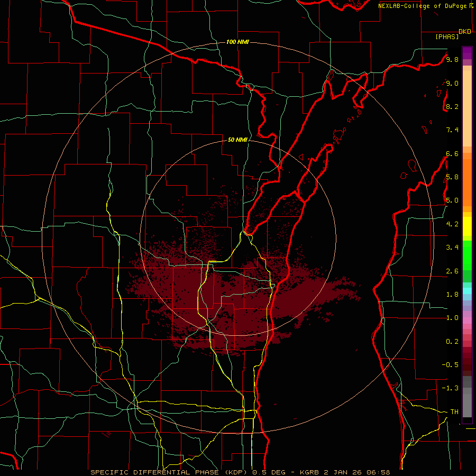Image resolution: width=476 pixels, height=476 pixels.
Task: Click the cyan segment of the color bar
Action: tap(467, 291)
